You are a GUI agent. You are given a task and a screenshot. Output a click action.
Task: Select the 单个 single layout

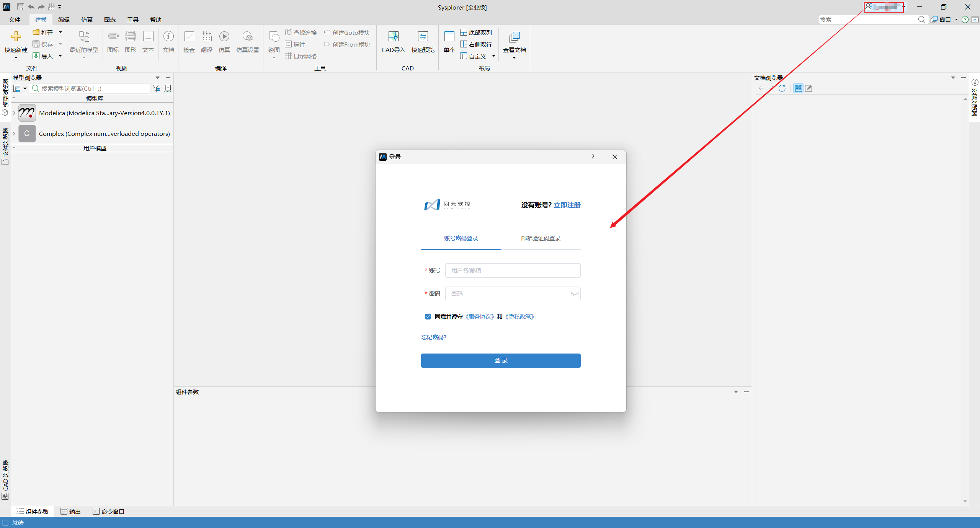449,42
